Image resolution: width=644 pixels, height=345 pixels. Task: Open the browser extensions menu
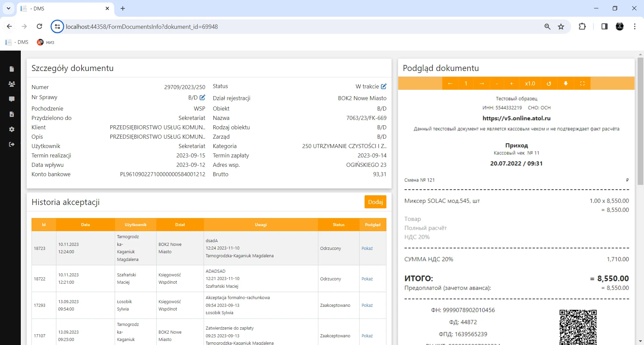[x=582, y=26]
